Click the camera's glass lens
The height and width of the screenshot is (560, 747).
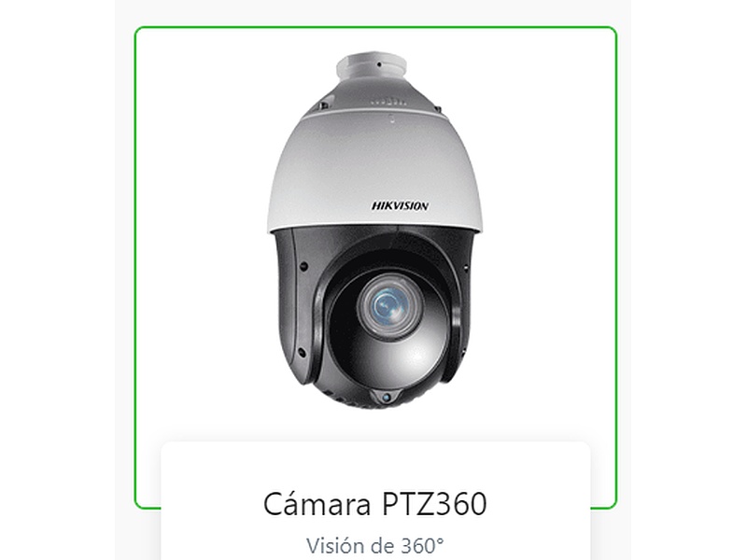click(390, 305)
